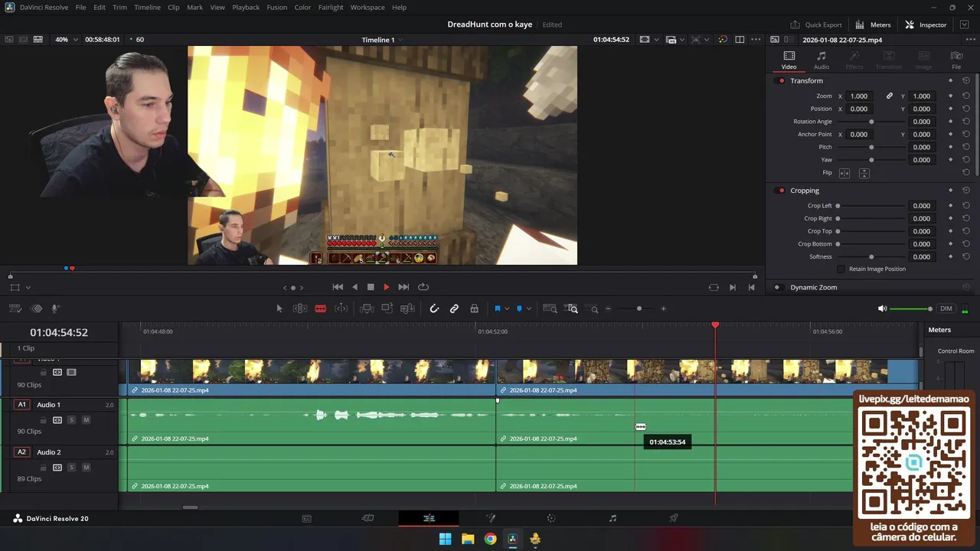This screenshot has width=980, height=551.
Task: Open the Inspector Audio tab
Action: tap(821, 60)
